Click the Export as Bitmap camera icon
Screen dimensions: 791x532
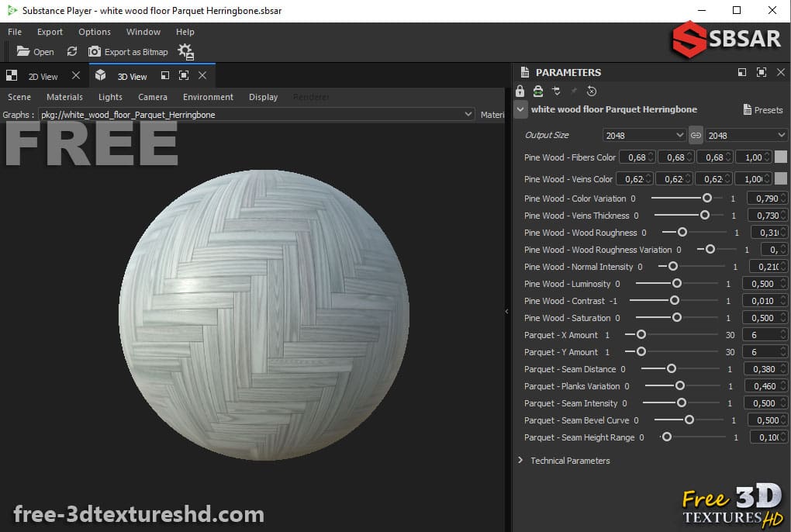pos(95,51)
